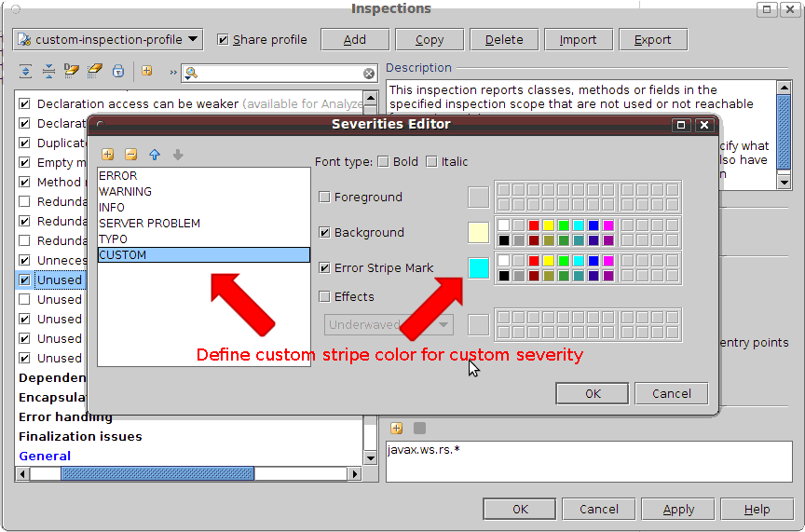Viewport: 805px width, 532px height.
Task: Click Help in Inspections window
Action: pos(757,510)
